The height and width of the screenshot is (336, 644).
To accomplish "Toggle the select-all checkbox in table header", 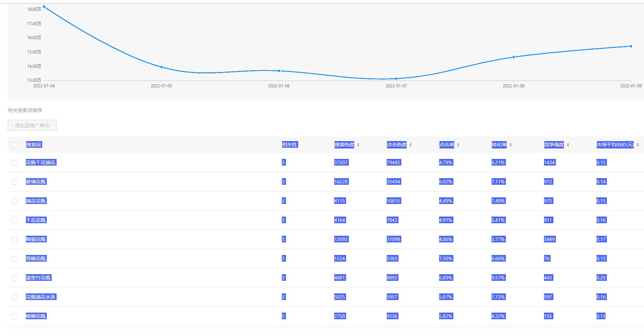I will pyautogui.click(x=15, y=145).
